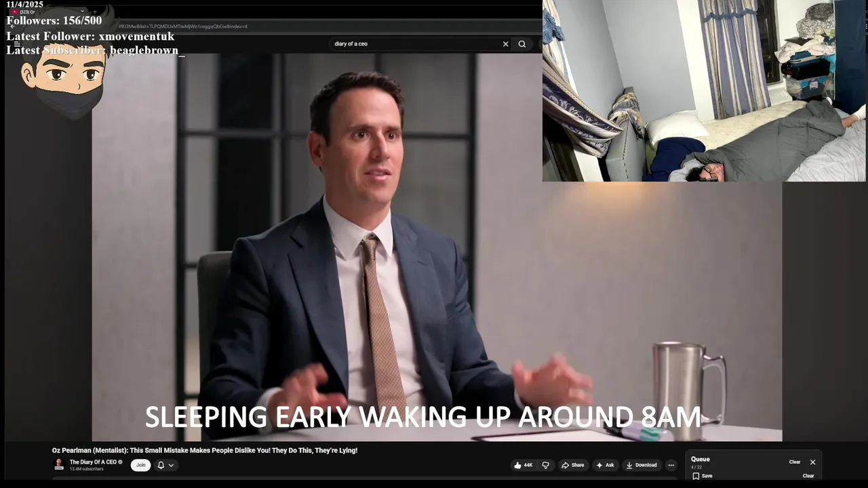Click the thumbs-down dislike icon
The width and height of the screenshot is (868, 488).
tap(545, 465)
